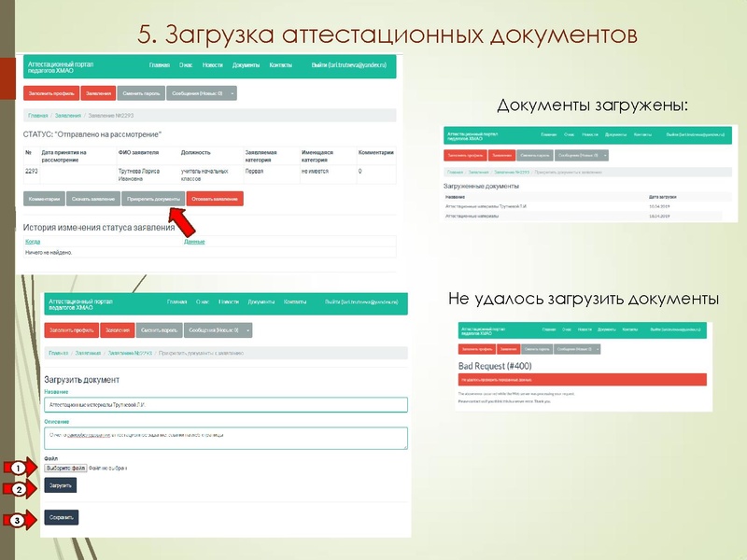Sort history by the Когда column link
The width and height of the screenshot is (747, 560).
pos(31,241)
